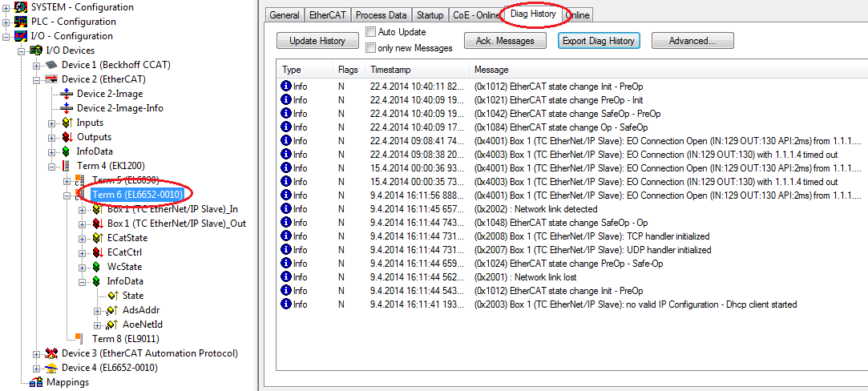Select the Diag History tab
The height and width of the screenshot is (391, 868).
(x=533, y=14)
